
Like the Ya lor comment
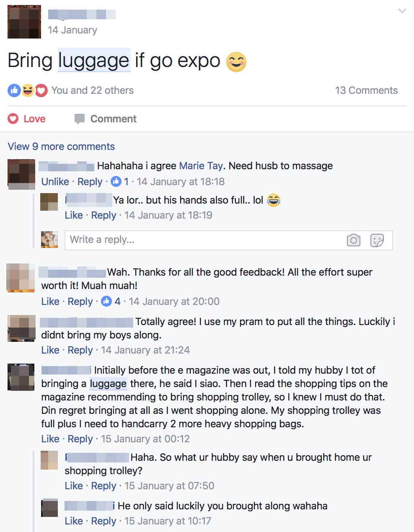(74, 215)
